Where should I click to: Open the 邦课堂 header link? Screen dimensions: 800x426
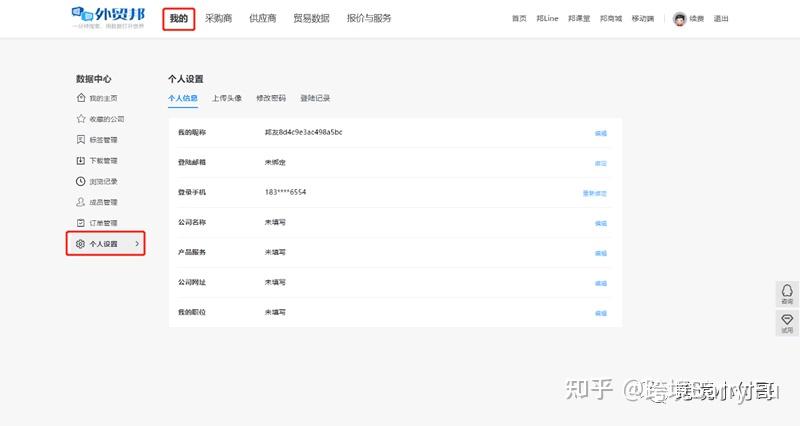click(x=579, y=18)
